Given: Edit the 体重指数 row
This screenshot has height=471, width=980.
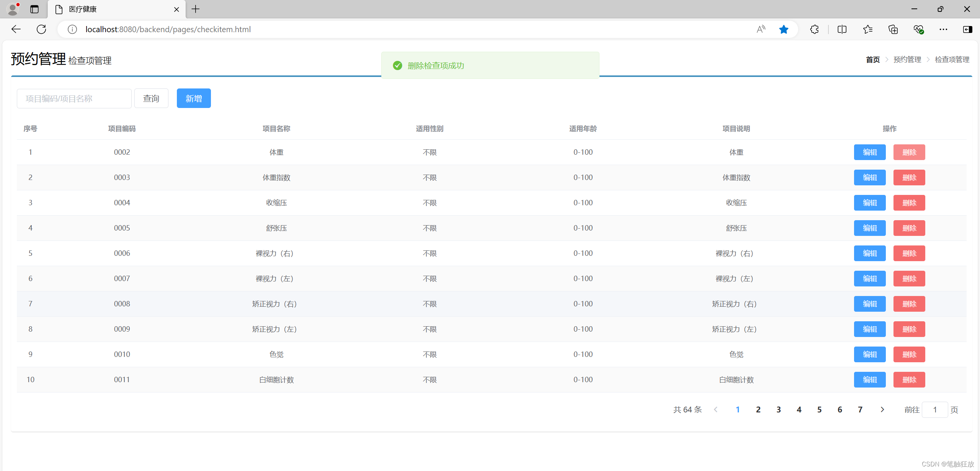Looking at the screenshot, I should [x=870, y=177].
